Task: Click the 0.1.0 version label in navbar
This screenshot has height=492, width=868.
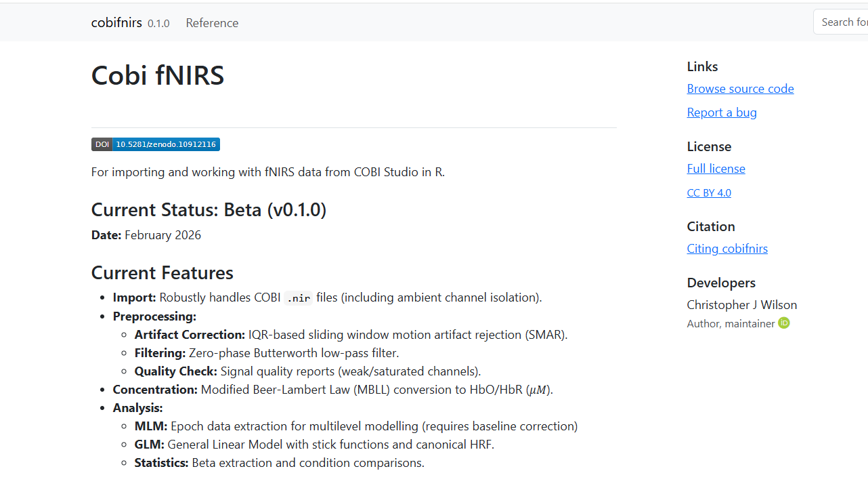Action: (x=158, y=24)
